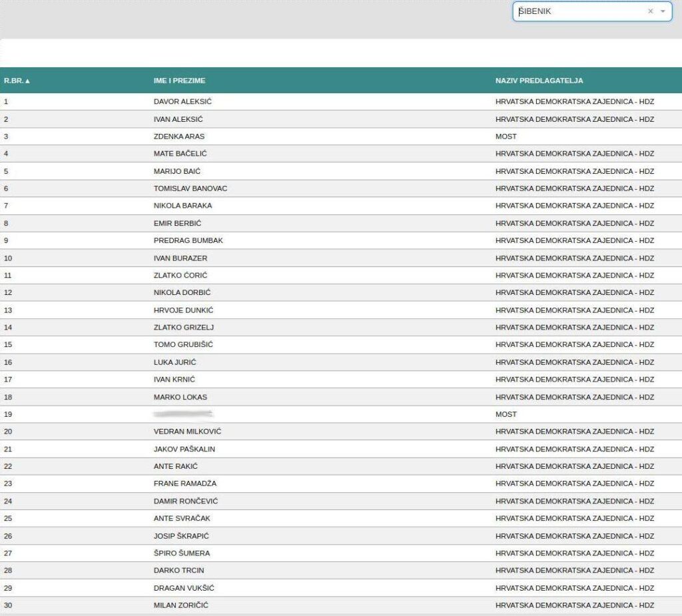Select the name NIKOLA DORBIĆ
The image size is (682, 616).
182,292
